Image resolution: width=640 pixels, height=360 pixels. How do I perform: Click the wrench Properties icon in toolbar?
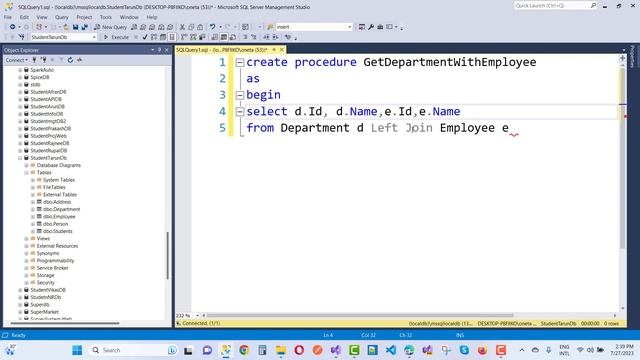pyautogui.click(x=371, y=27)
